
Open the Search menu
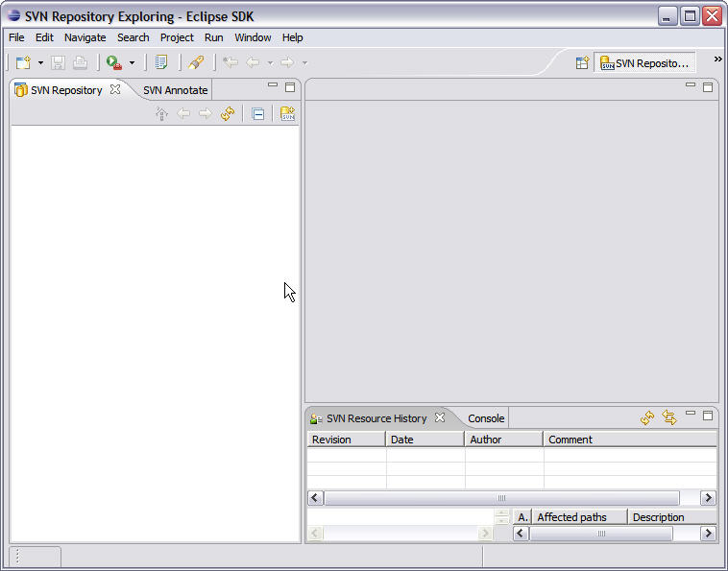133,37
